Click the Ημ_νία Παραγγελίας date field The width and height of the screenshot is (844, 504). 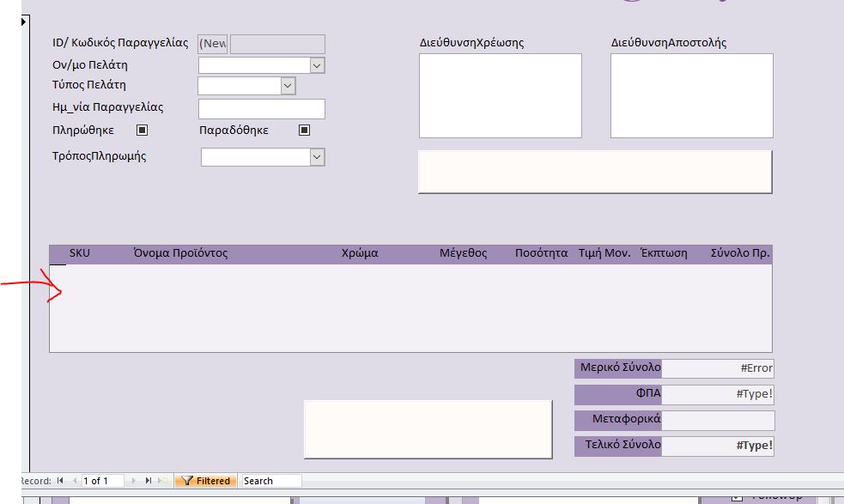point(261,108)
